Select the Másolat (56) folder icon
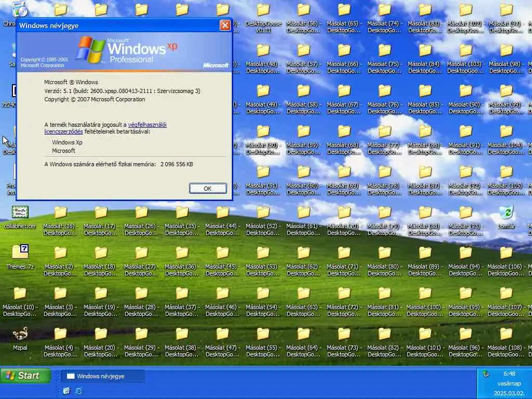The height and width of the screenshot is (399, 532). pyautogui.click(x=303, y=10)
